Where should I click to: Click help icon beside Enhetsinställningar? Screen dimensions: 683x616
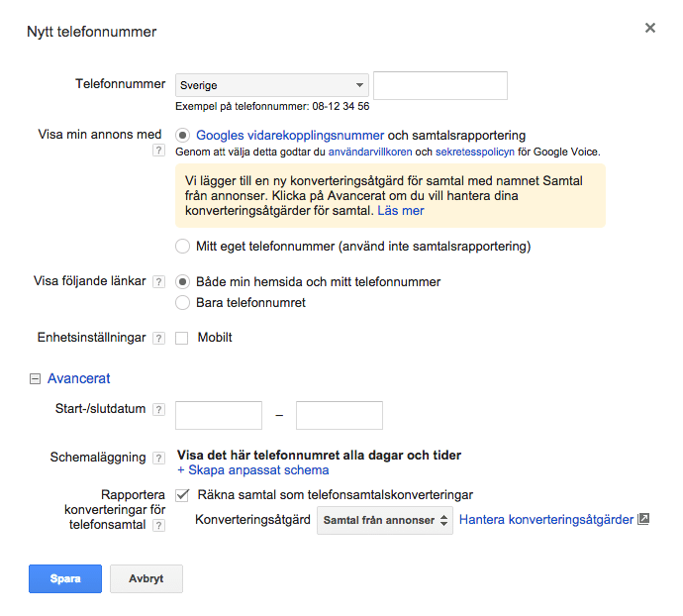click(x=159, y=339)
